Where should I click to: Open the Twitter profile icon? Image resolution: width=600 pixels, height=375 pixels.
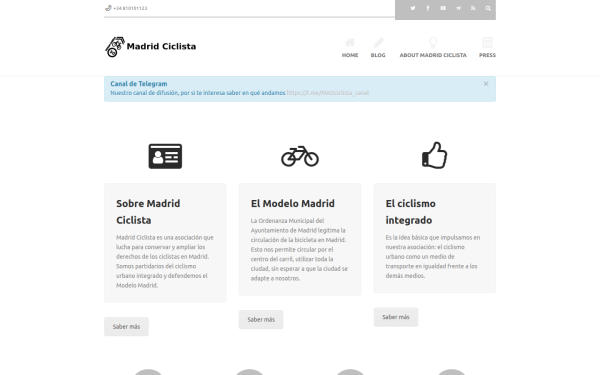412,8
